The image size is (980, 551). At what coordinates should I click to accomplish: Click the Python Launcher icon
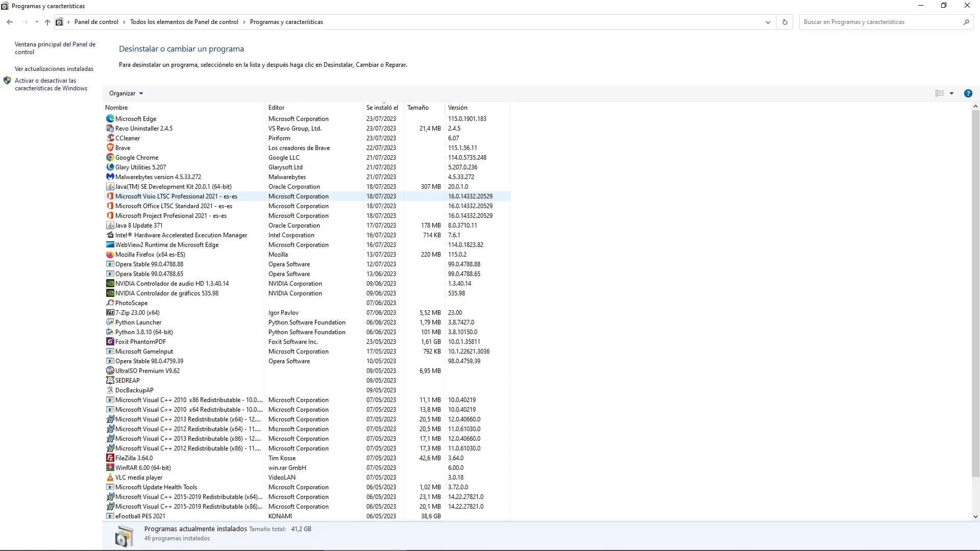[x=110, y=322]
